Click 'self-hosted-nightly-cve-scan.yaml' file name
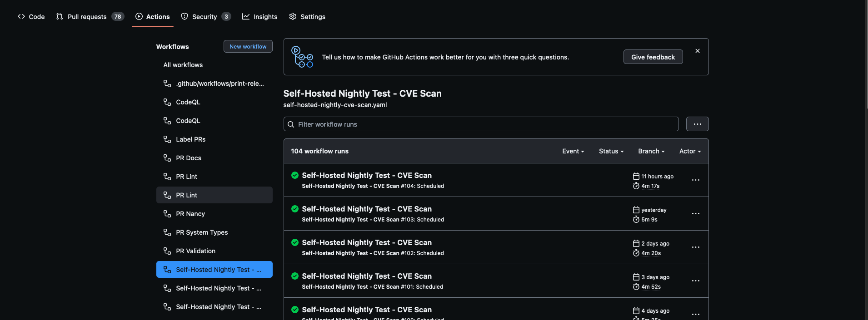The width and height of the screenshot is (868, 320). pos(335,105)
